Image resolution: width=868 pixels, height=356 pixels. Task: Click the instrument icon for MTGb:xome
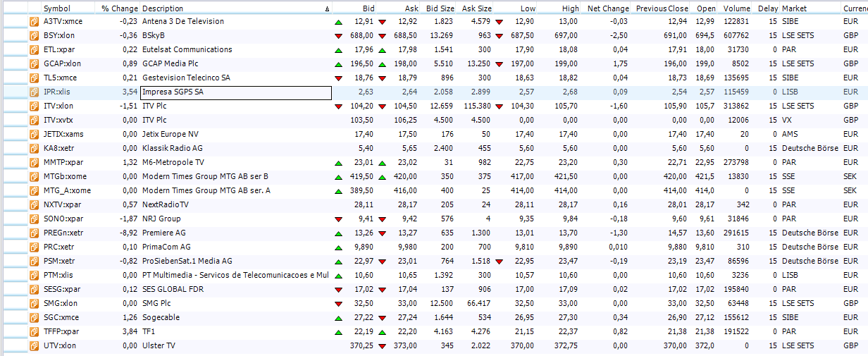(34, 176)
